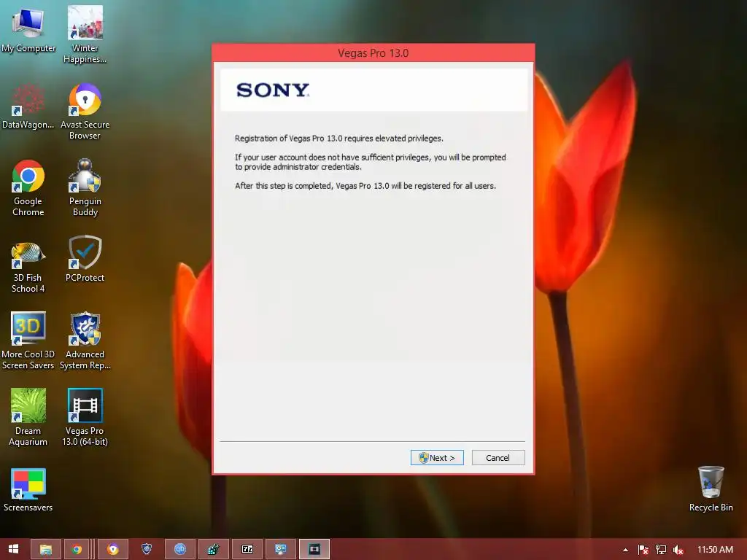Select the Advanced System Repair shortcut
The image size is (747, 560).
85,341
